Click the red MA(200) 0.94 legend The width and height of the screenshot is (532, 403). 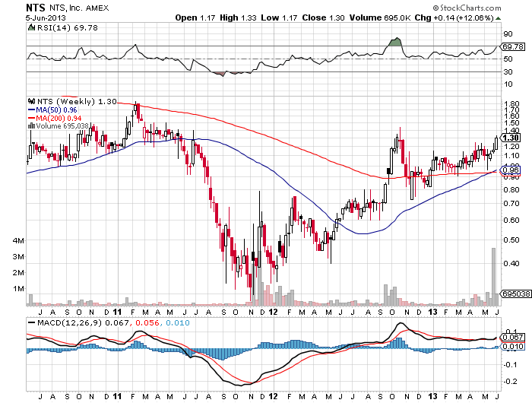pyautogui.click(x=55, y=118)
